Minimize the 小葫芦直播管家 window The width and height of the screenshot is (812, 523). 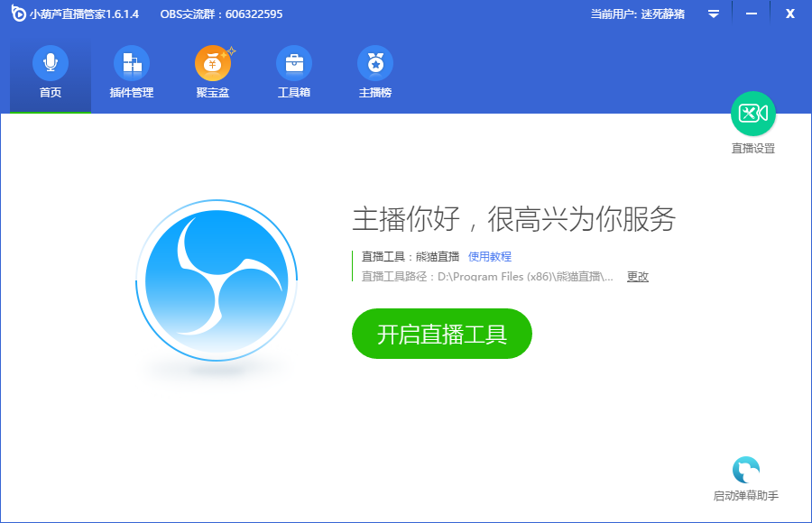tap(751, 14)
